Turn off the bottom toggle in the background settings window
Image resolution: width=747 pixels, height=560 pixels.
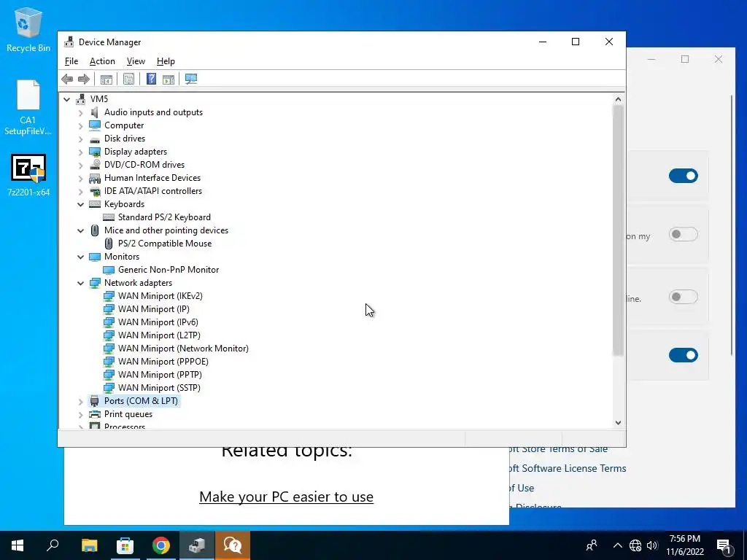[683, 355]
